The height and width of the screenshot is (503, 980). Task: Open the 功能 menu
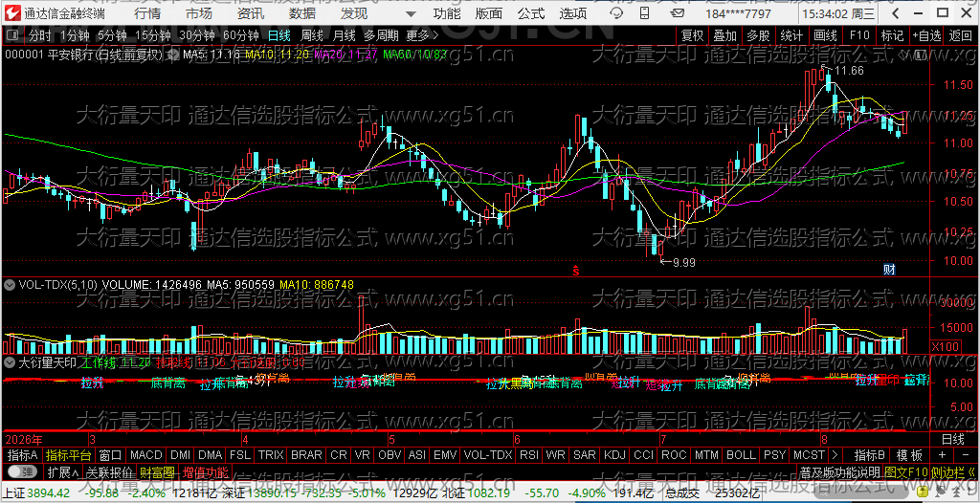coord(447,13)
